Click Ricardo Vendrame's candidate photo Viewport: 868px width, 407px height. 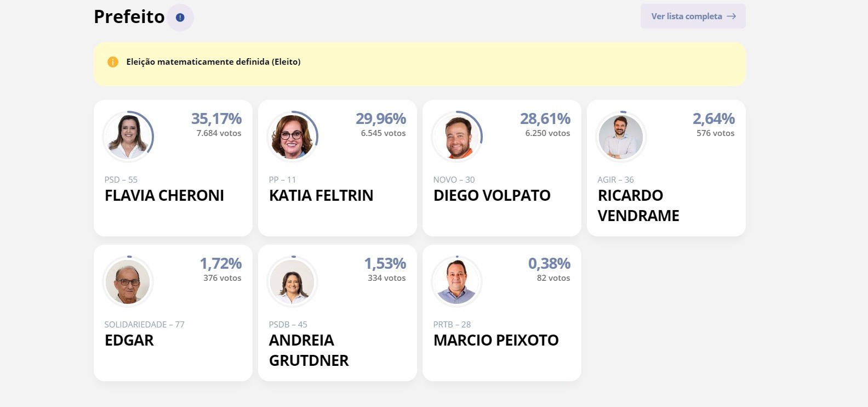point(621,137)
